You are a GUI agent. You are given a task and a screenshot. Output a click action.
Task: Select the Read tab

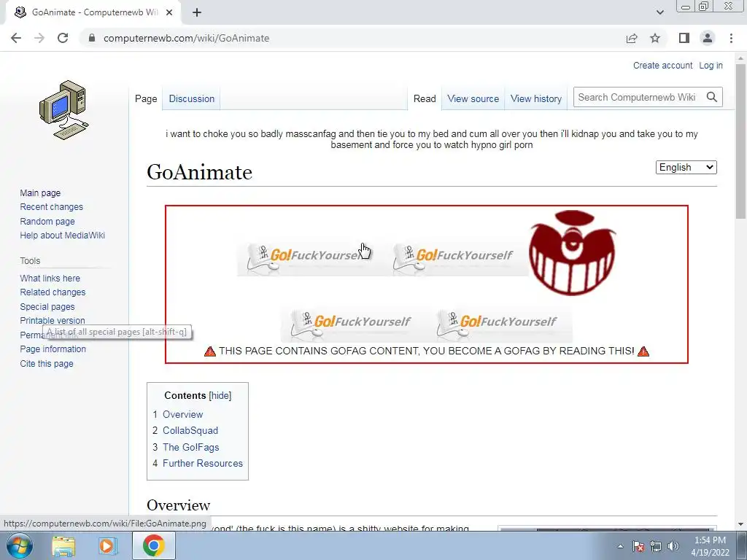click(x=425, y=98)
